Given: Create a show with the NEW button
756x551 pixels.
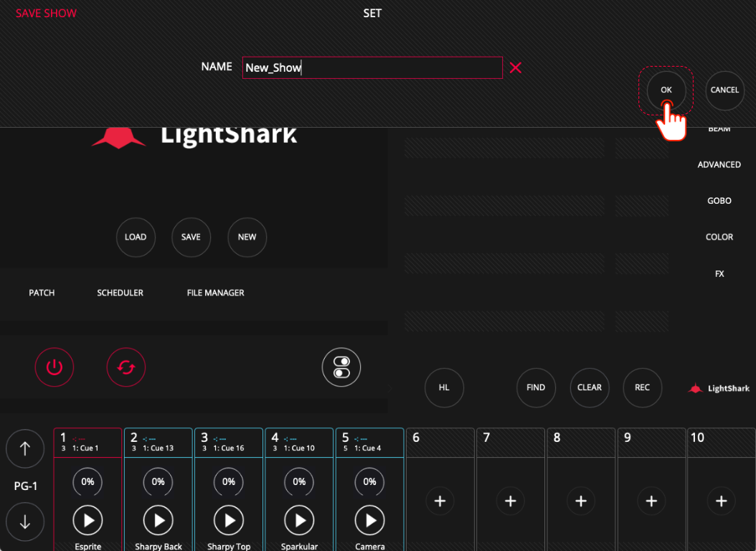Looking at the screenshot, I should (247, 237).
